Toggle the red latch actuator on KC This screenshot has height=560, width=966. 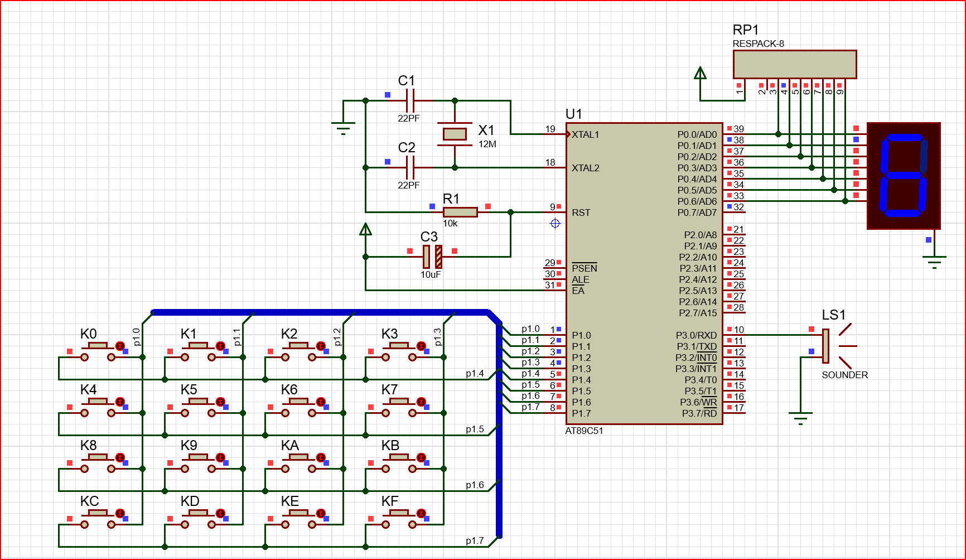pos(120,513)
